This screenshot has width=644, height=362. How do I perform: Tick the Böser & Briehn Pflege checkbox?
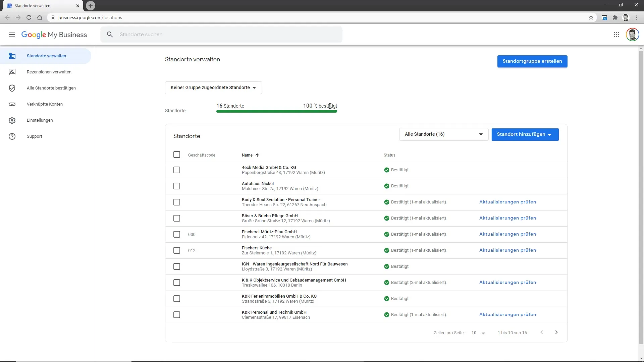point(177,218)
